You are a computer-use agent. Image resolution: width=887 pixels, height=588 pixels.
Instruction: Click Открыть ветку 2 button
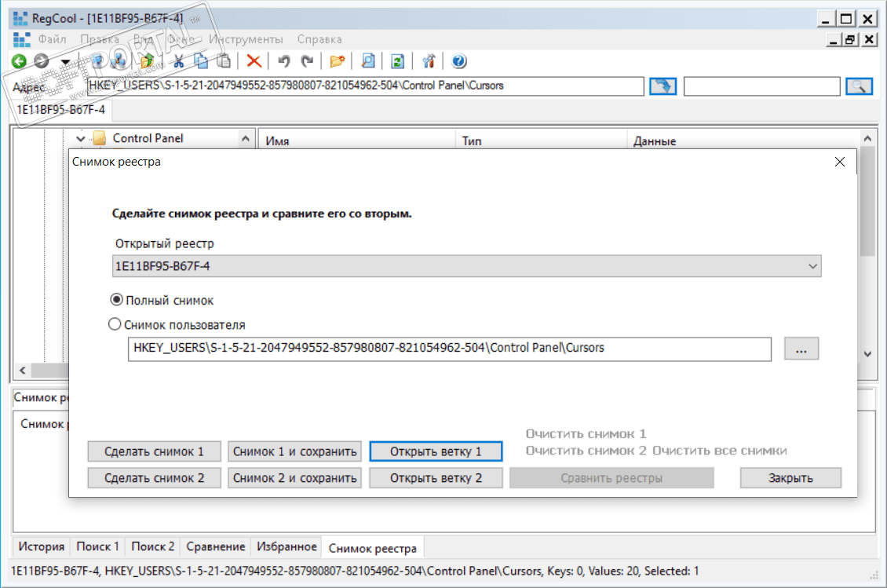[x=436, y=478]
